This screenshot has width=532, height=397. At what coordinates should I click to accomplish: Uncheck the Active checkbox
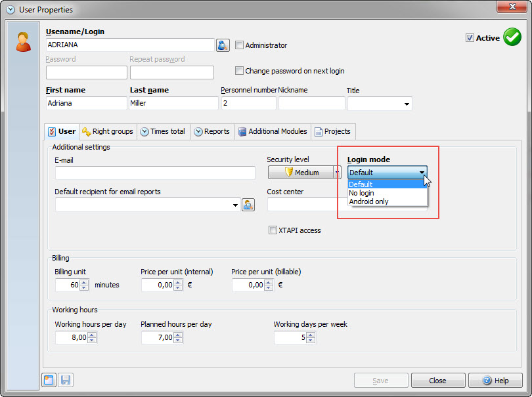pyautogui.click(x=470, y=38)
